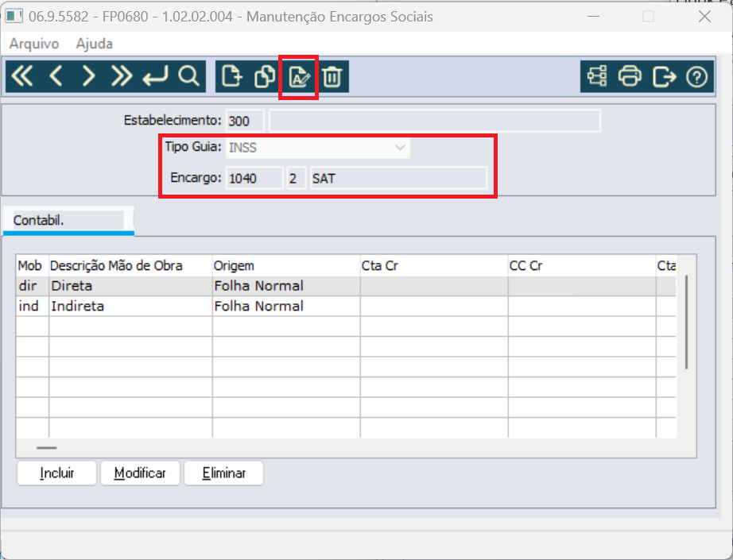
Task: Click the Estabelecimento field showing 300
Action: tap(245, 121)
